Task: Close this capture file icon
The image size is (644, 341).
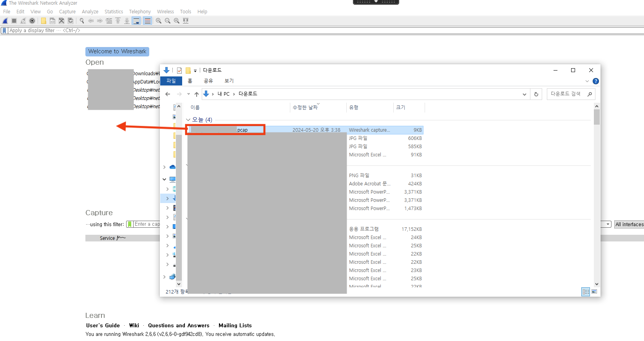Action: click(62, 21)
